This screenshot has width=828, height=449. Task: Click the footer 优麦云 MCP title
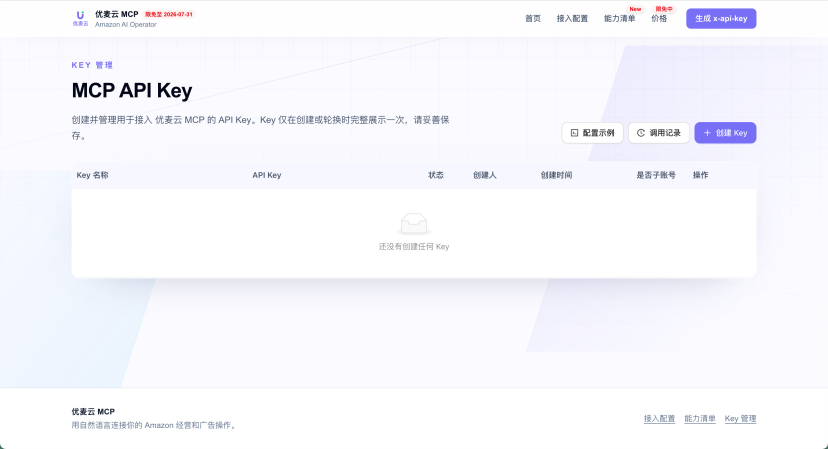coord(93,411)
